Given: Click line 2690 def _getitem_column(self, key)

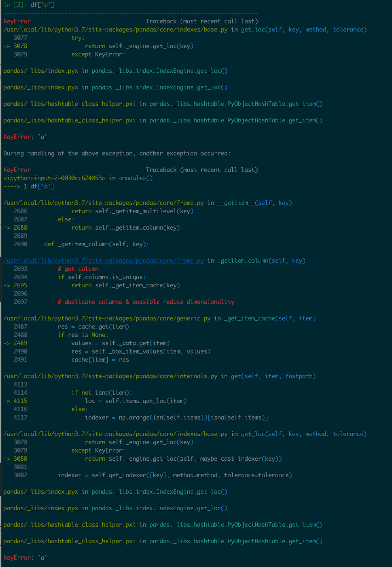Looking at the screenshot, I should 81,244.
